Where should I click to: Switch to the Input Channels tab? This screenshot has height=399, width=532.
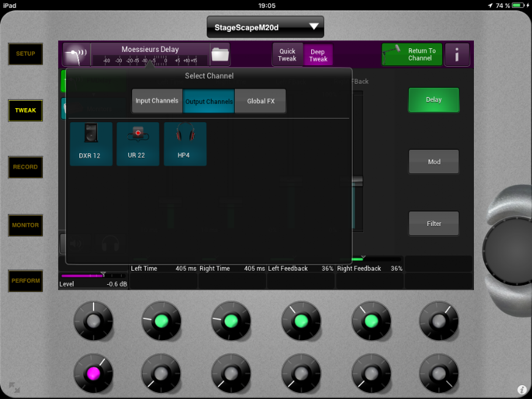coord(157,101)
